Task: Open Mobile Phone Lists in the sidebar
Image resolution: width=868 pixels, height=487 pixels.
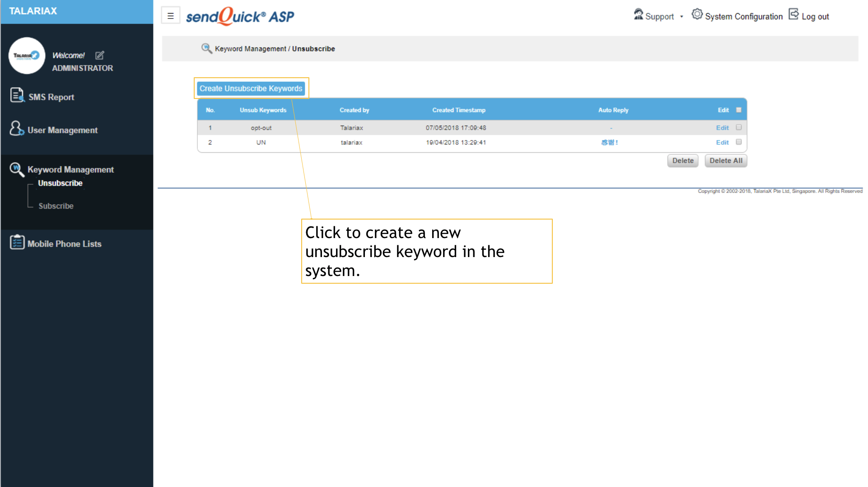Action: point(64,244)
